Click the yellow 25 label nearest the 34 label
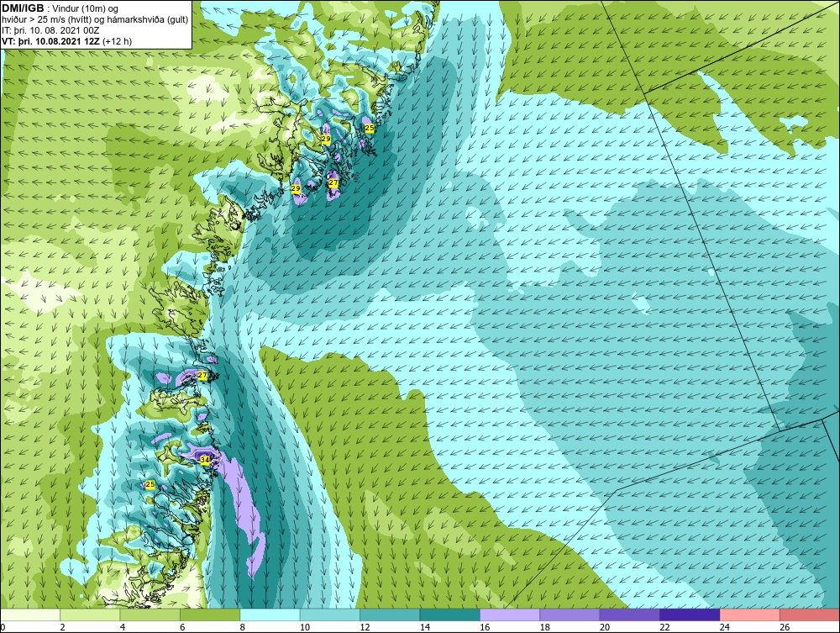This screenshot has height=633, width=840. 150,484
